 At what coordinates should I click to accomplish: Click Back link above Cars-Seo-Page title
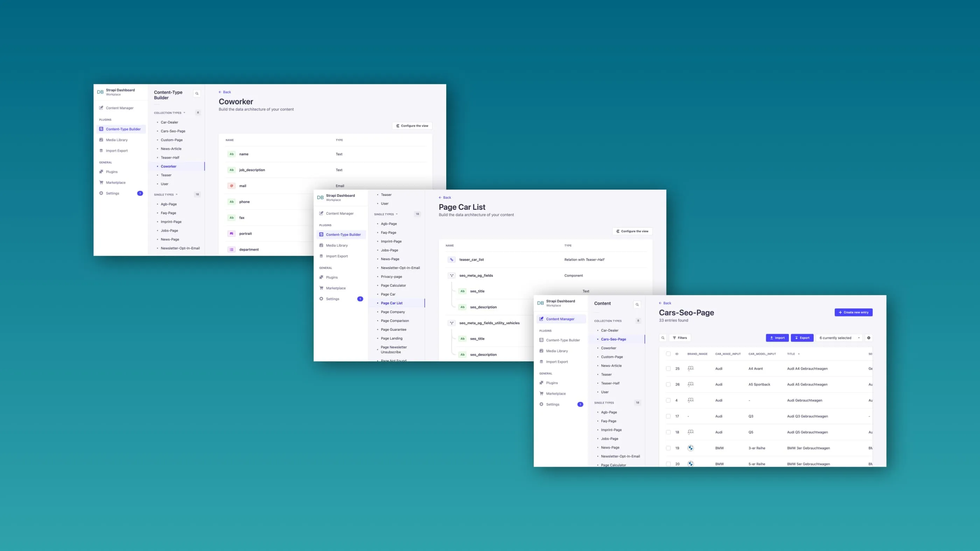[x=665, y=303]
